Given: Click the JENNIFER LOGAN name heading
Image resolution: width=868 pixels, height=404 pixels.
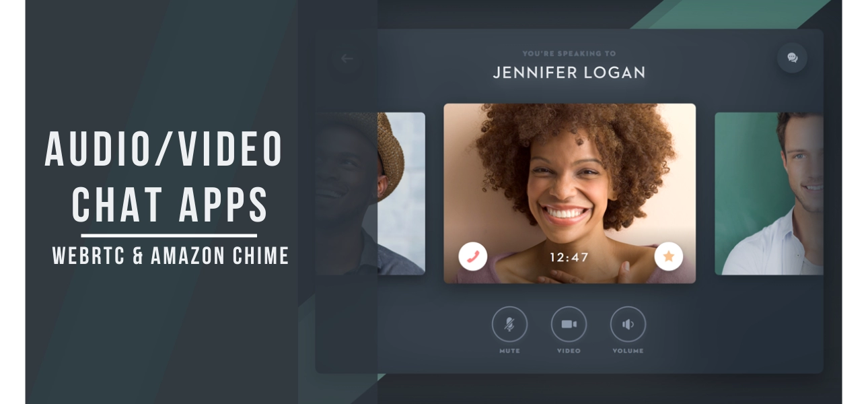Looking at the screenshot, I should coord(569,72).
